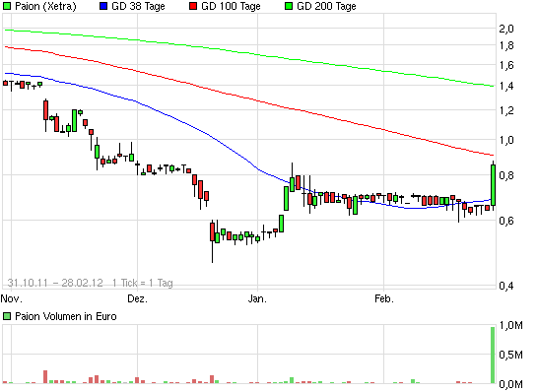Image resolution: width=537 pixels, height=392 pixels.
Task: Select the 'GD 100 Tage' legend label
Action: point(231,6)
